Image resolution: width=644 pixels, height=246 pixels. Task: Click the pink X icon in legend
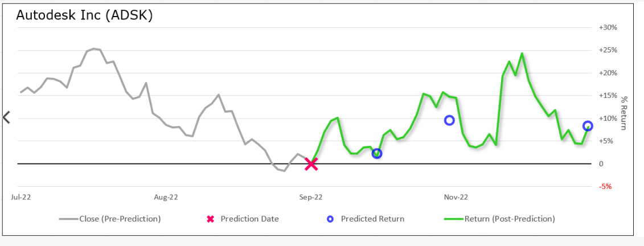pyautogui.click(x=210, y=219)
